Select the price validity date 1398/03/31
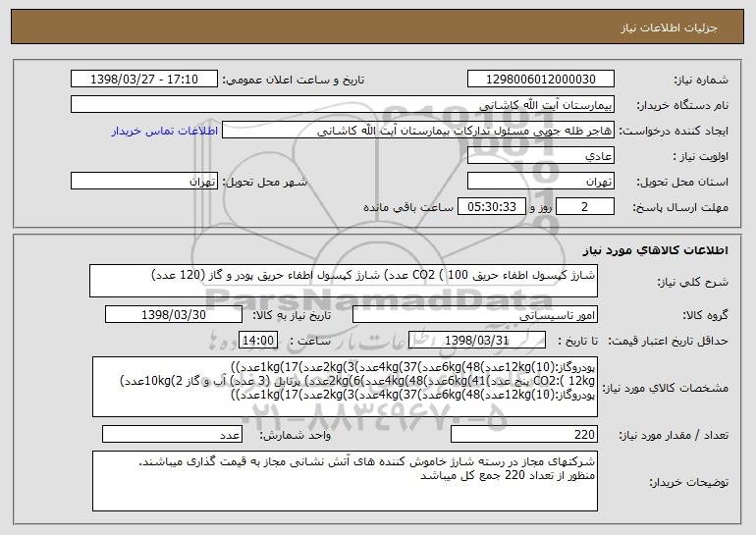 477,341
